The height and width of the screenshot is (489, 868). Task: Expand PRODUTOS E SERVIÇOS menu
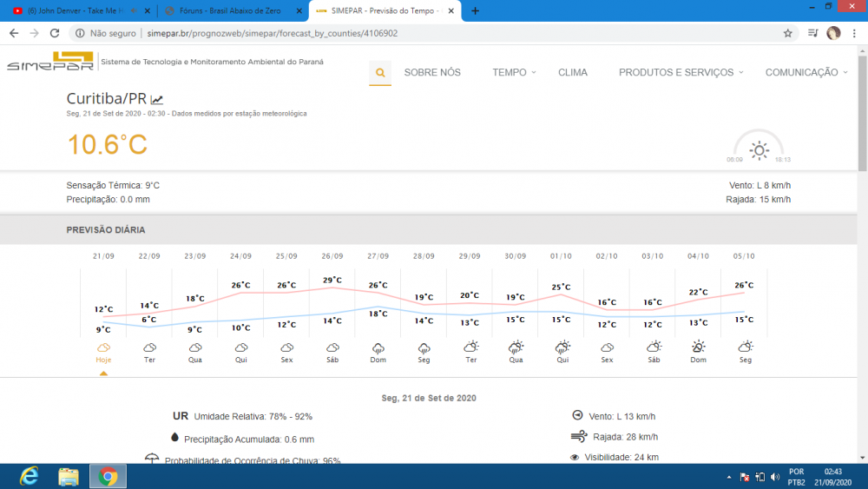681,73
